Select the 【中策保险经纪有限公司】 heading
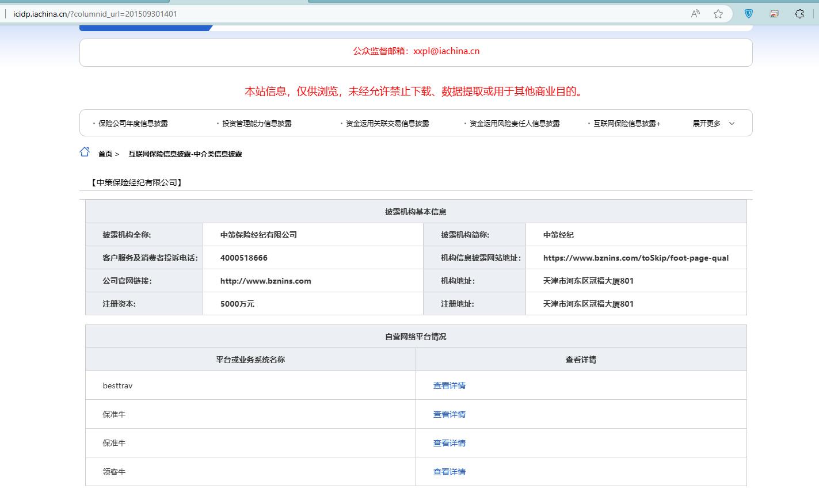Viewport: 819px width, 504px height. pos(136,182)
